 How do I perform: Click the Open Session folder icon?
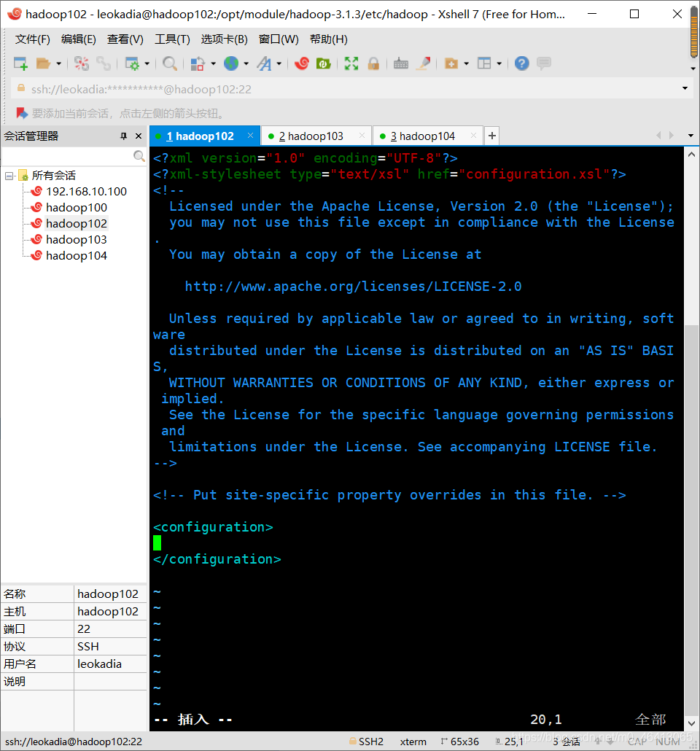pyautogui.click(x=43, y=63)
